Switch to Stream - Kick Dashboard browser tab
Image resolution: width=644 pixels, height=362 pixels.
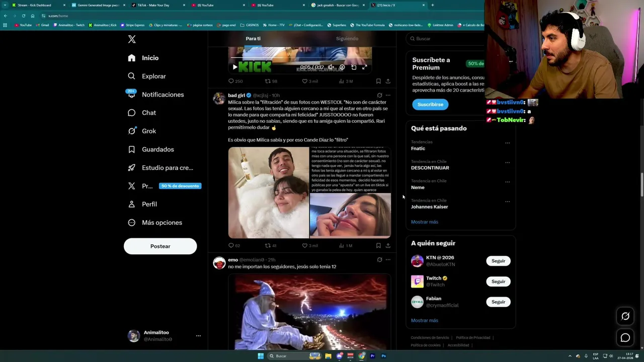coord(38,5)
